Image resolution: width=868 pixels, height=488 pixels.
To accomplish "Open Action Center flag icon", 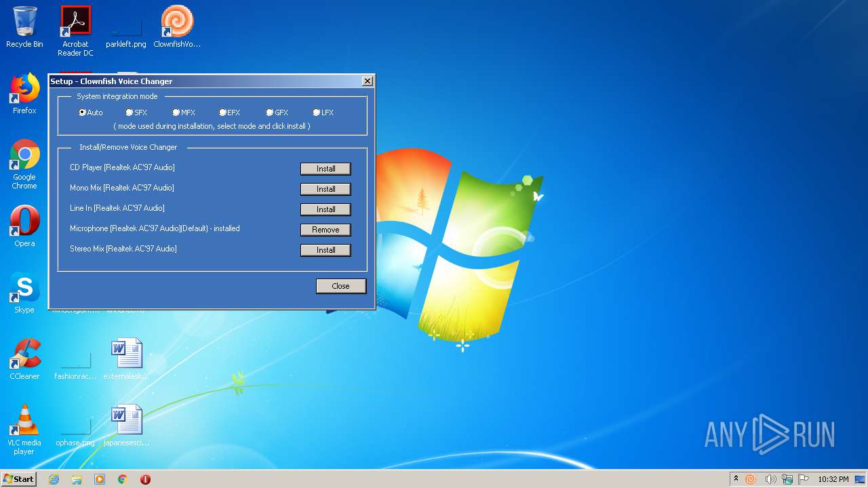I will click(804, 479).
